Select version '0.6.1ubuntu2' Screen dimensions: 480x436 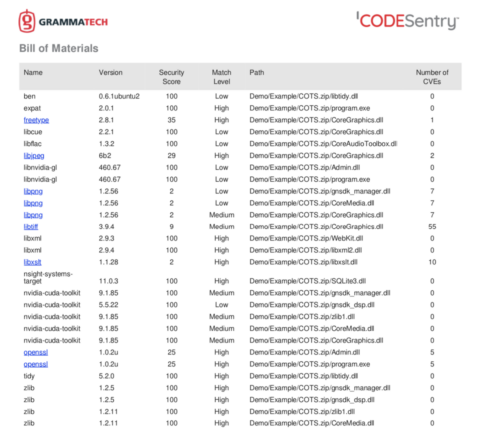[119, 96]
